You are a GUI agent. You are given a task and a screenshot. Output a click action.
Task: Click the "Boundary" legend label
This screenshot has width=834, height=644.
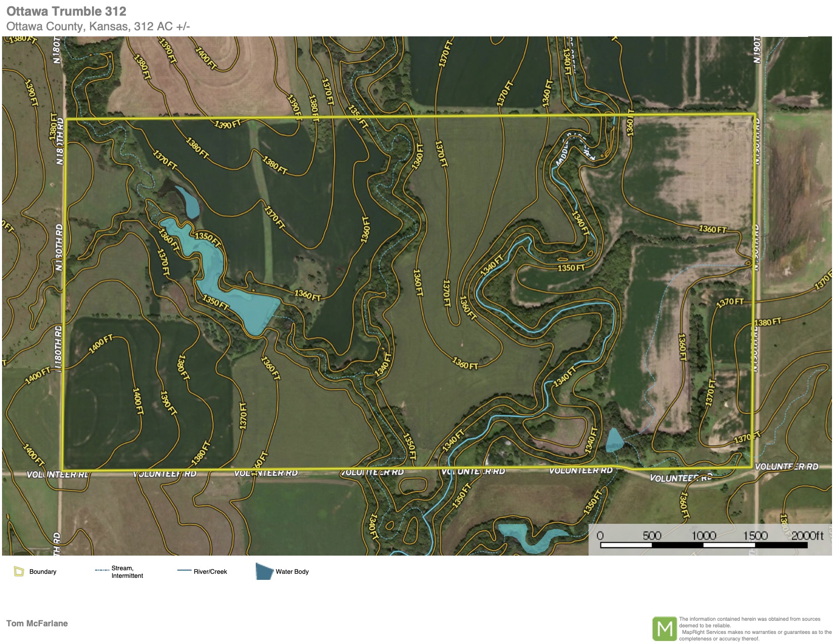(x=42, y=572)
